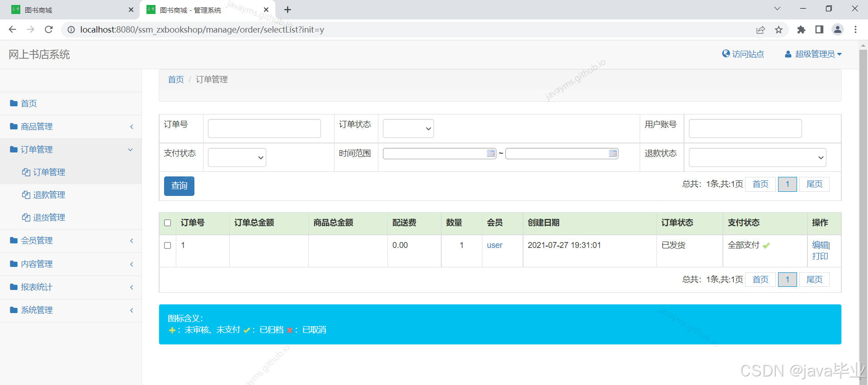Click 尾页 in the top pagination
Viewport: 868px width, 385px height.
pos(814,184)
